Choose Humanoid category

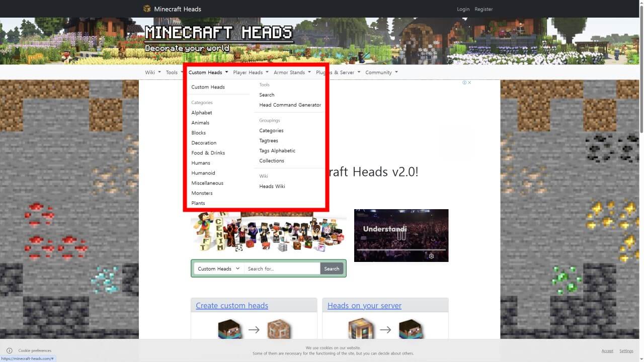(203, 173)
